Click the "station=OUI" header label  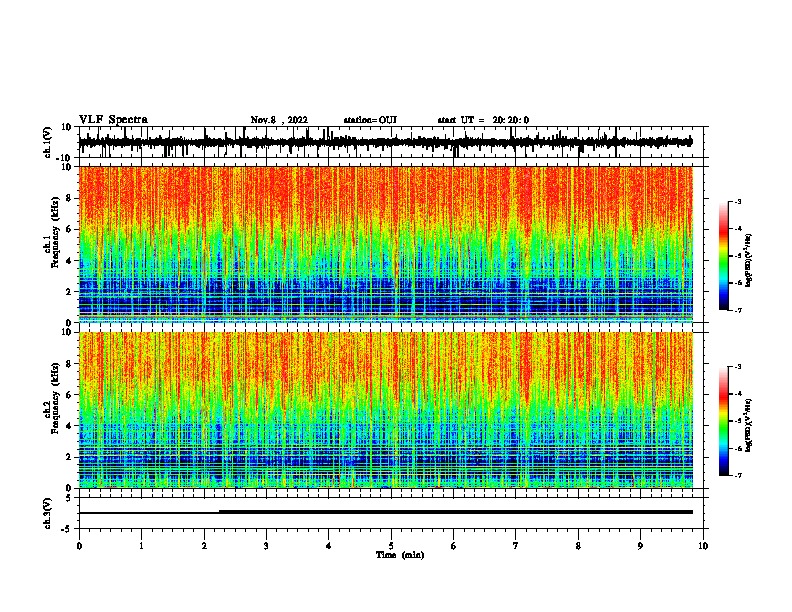point(370,120)
